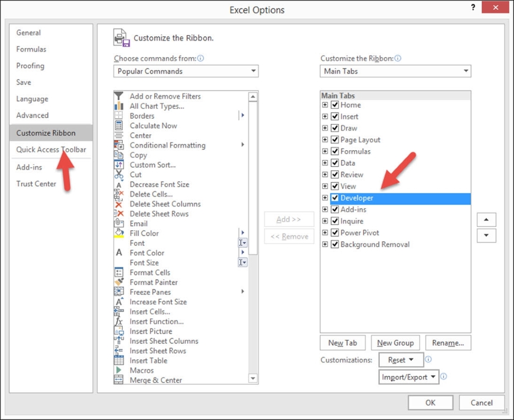Select the All Chart Types icon

coord(119,106)
